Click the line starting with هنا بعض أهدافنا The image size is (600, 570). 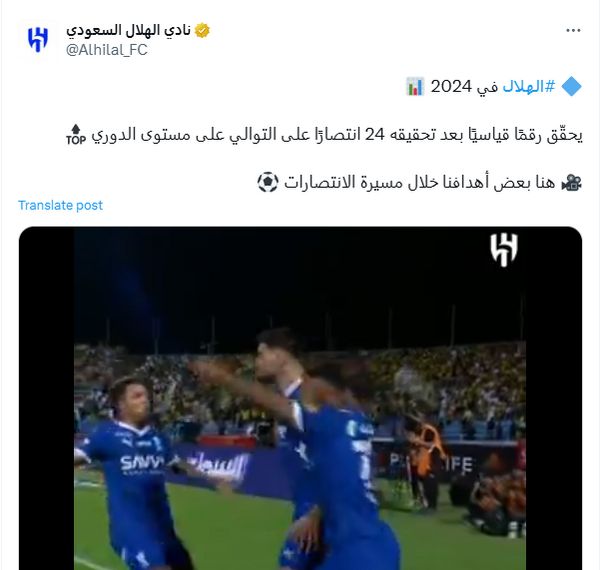click(x=419, y=182)
